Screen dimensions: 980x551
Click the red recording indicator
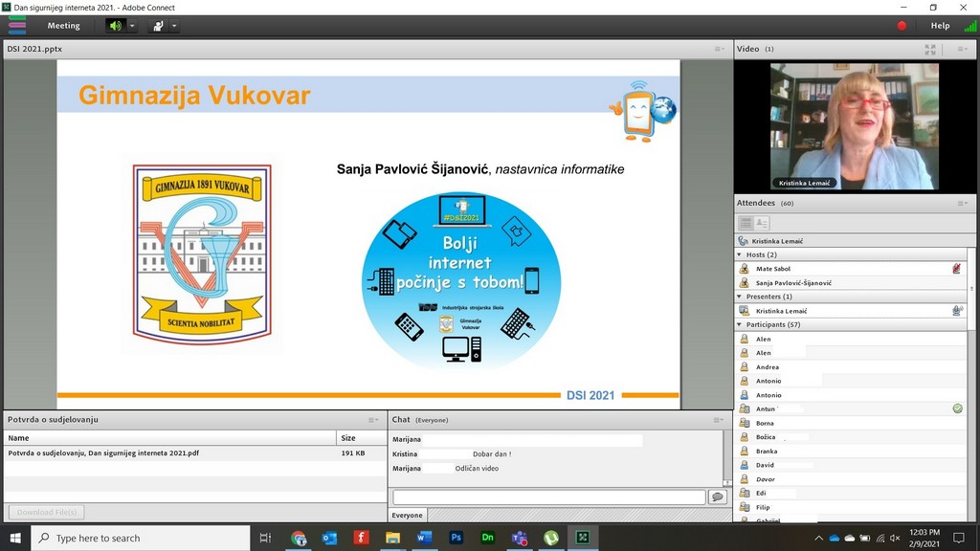tap(902, 26)
